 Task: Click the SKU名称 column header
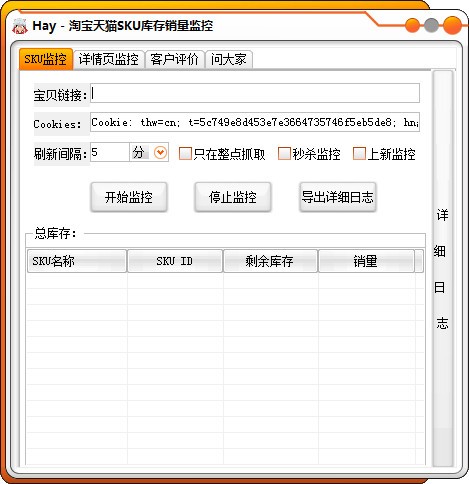tap(77, 261)
